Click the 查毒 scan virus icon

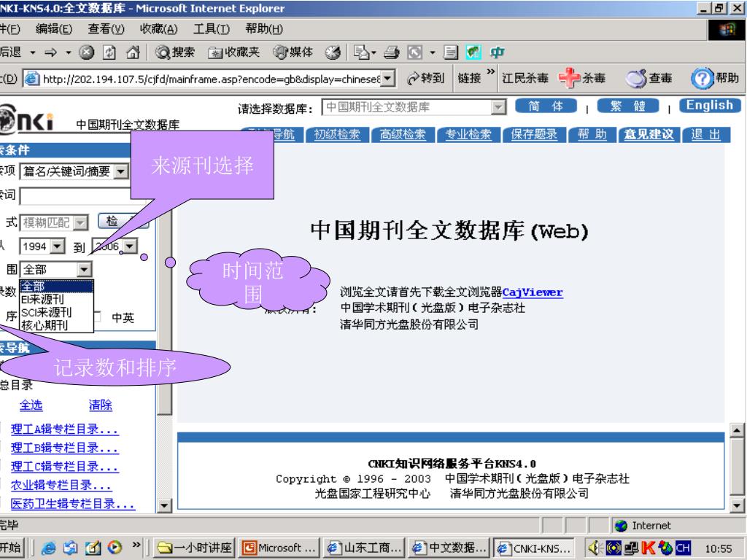click(649, 78)
